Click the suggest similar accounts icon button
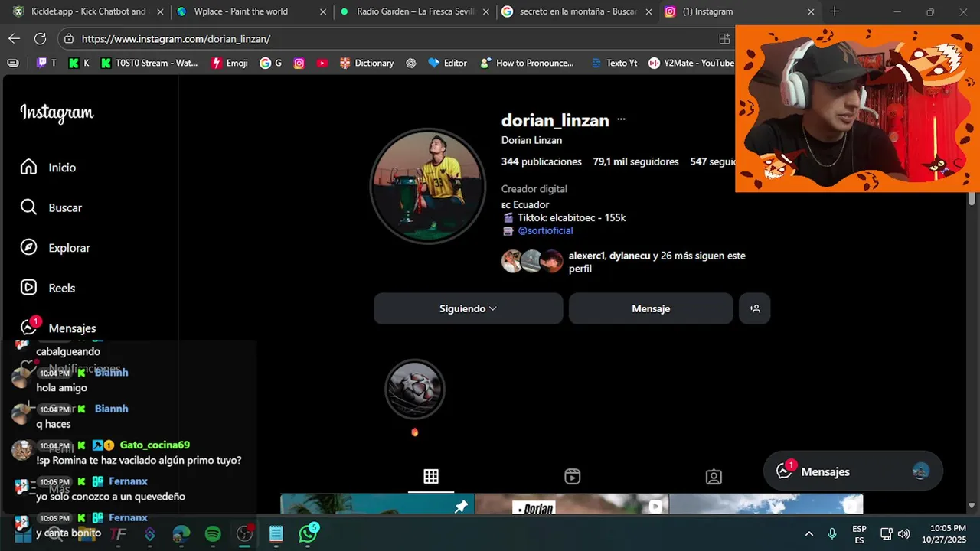 754,308
